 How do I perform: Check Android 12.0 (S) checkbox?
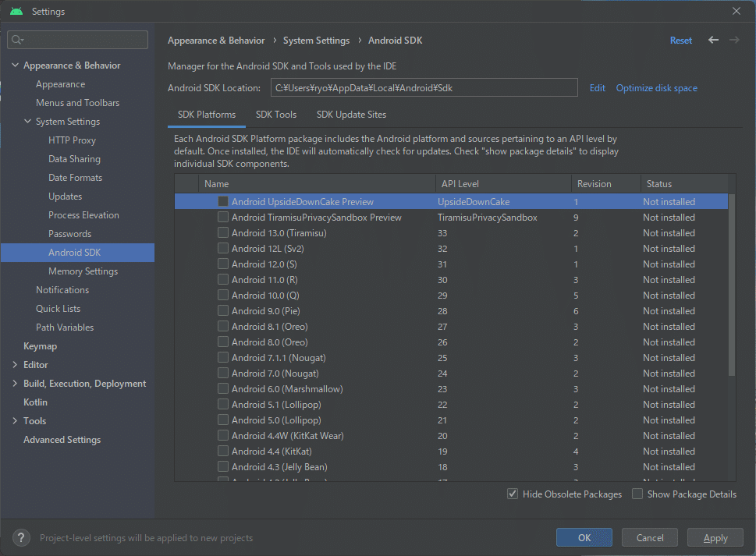[223, 264]
